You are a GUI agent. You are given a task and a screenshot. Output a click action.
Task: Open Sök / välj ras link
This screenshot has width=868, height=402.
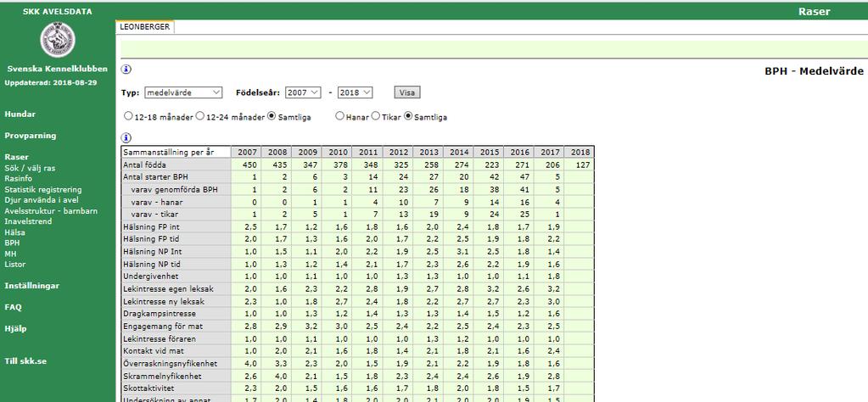click(30, 168)
